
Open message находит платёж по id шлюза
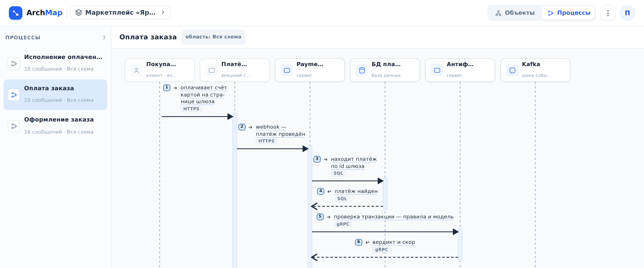354,163
